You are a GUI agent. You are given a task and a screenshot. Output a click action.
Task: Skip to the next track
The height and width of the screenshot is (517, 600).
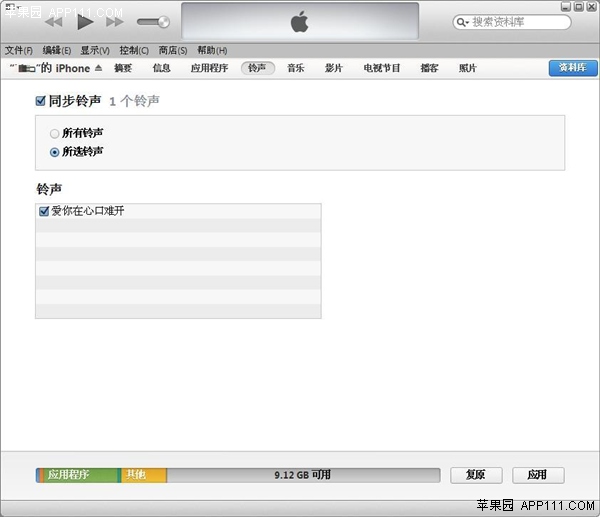click(x=114, y=21)
